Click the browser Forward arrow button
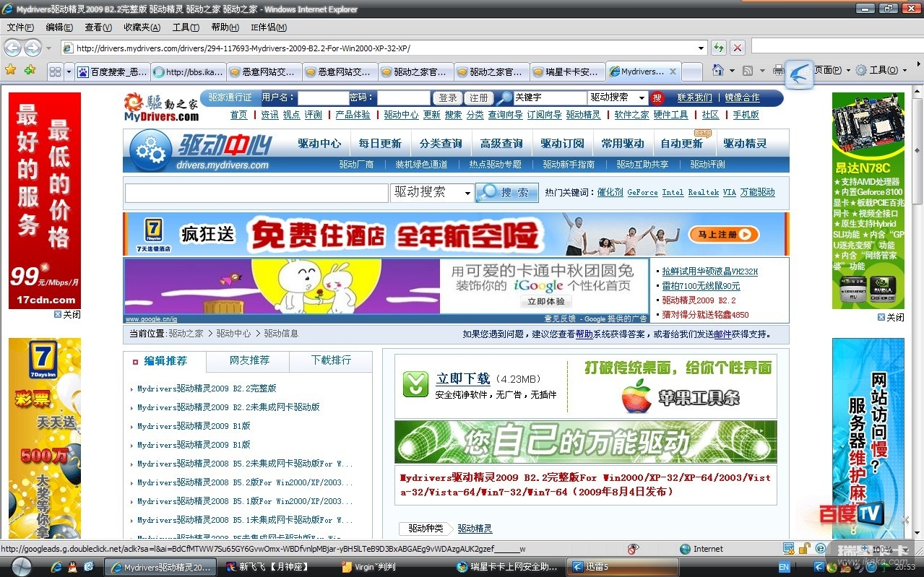Screen dimensions: 924x577 click(x=33, y=48)
